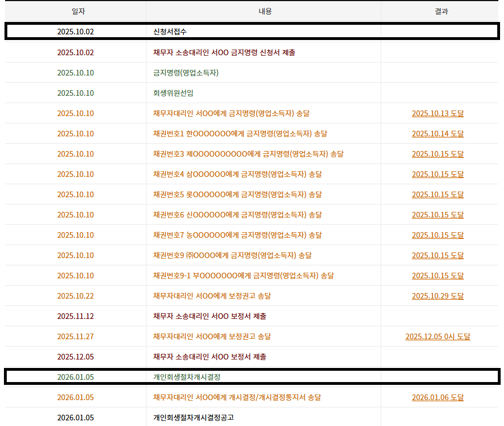Click the 도달 link in the 채권번호9-1 row
Viewport: 504px width, 426px height.
[438, 276]
